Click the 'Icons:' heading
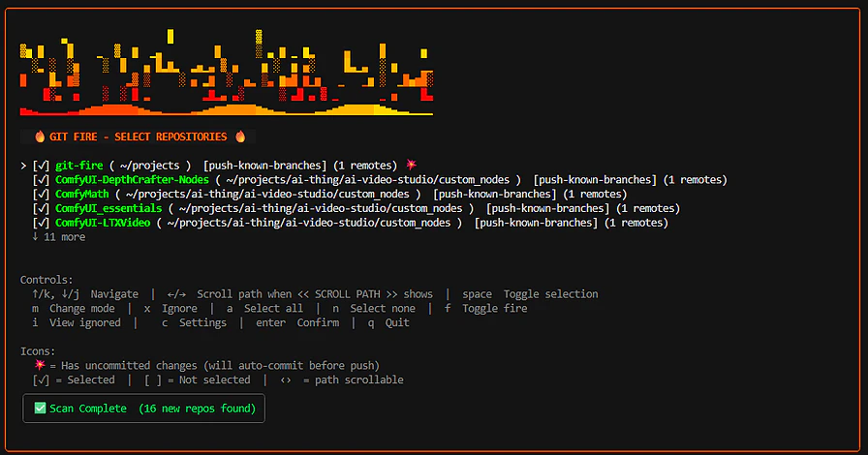868x455 pixels. click(38, 351)
